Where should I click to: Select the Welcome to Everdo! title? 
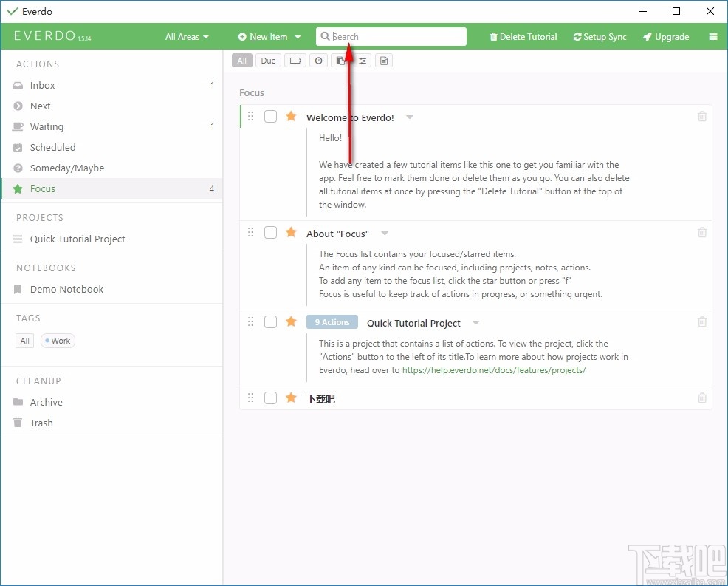point(350,117)
